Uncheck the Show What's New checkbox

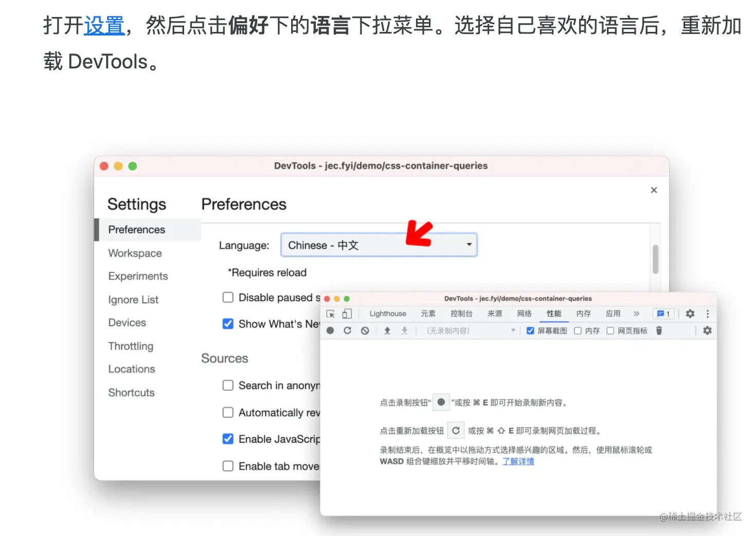tap(228, 324)
